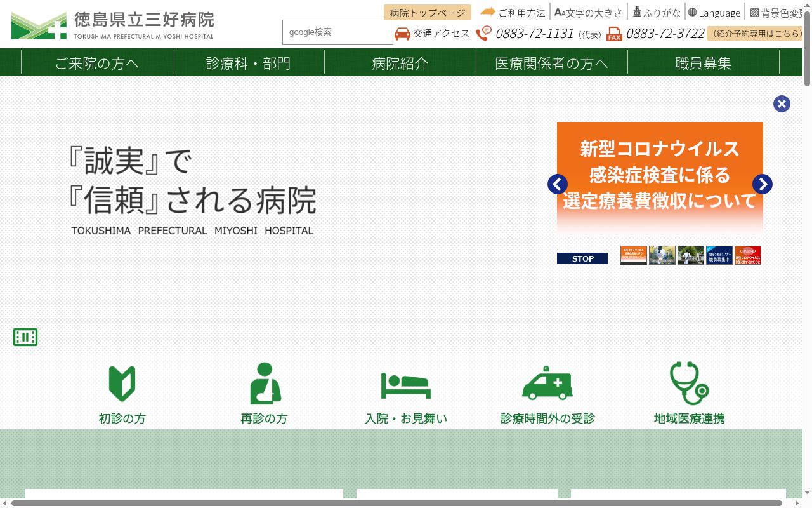Select the red COVID-19 thumbnail
The height and width of the screenshot is (508, 812).
(x=748, y=255)
